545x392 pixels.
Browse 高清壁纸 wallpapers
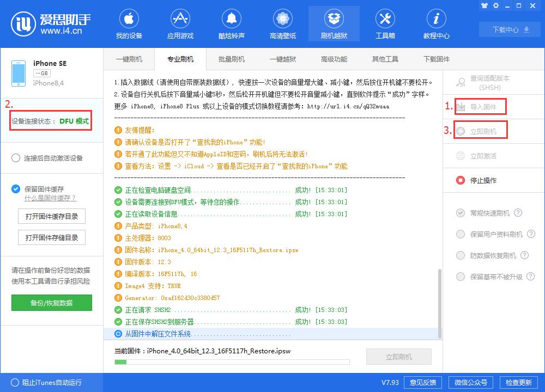(x=282, y=23)
